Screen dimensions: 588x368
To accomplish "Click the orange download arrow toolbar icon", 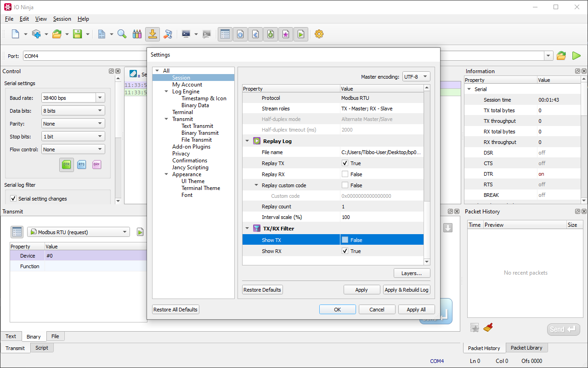I will pos(153,34).
